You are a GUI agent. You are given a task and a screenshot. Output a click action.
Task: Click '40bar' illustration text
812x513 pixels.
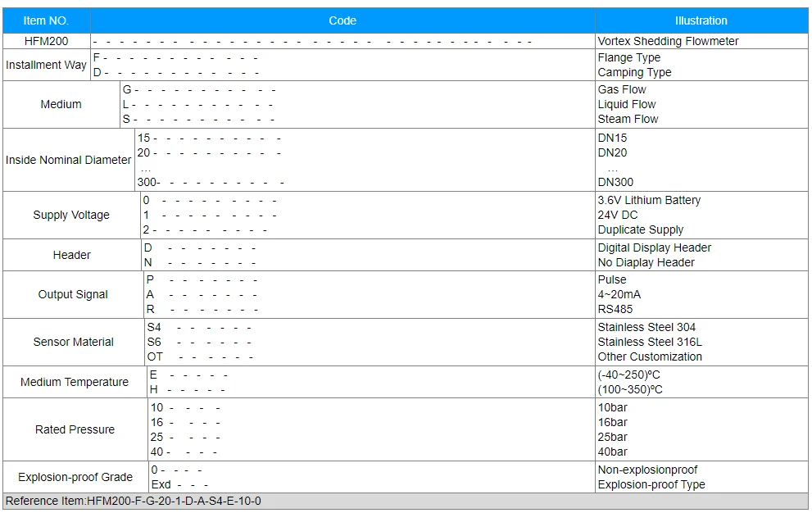click(612, 452)
